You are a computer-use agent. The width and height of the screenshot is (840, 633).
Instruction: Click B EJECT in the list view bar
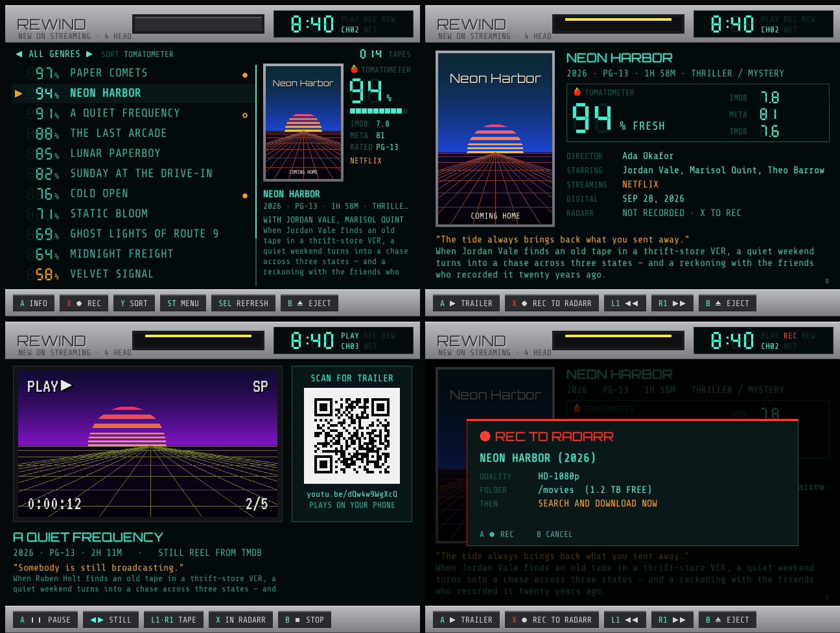[x=309, y=303]
